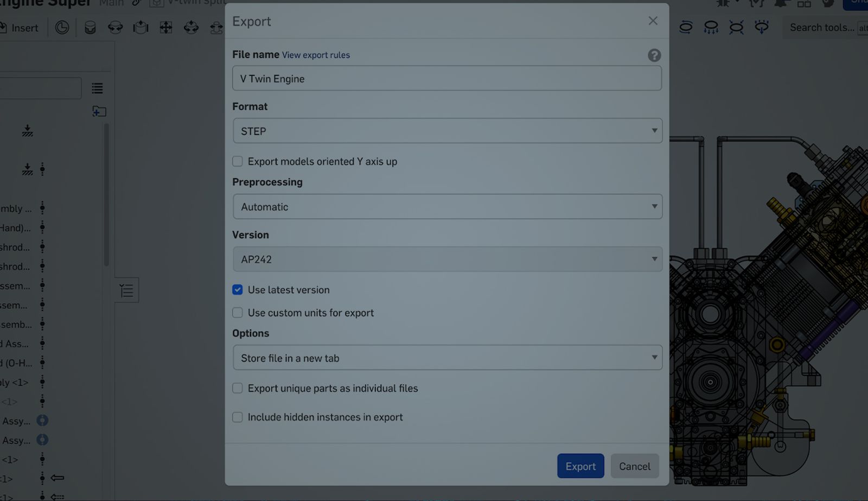This screenshot has width=868, height=501.
Task: Follow the View export rules link
Action: pos(316,55)
